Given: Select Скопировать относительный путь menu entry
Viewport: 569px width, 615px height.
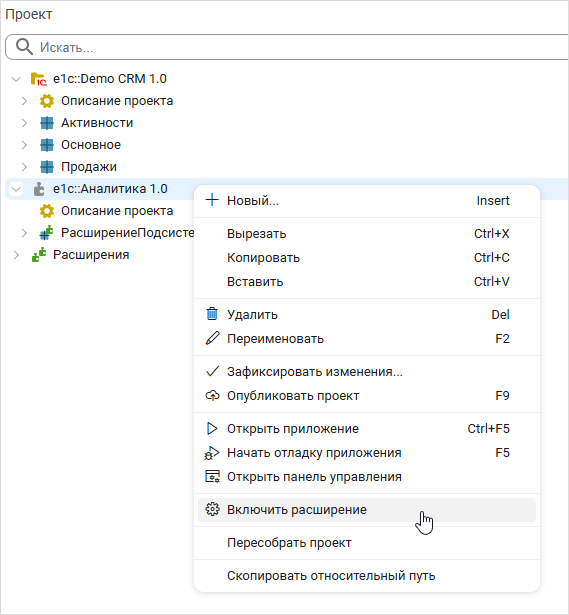Looking at the screenshot, I should pyautogui.click(x=367, y=576).
